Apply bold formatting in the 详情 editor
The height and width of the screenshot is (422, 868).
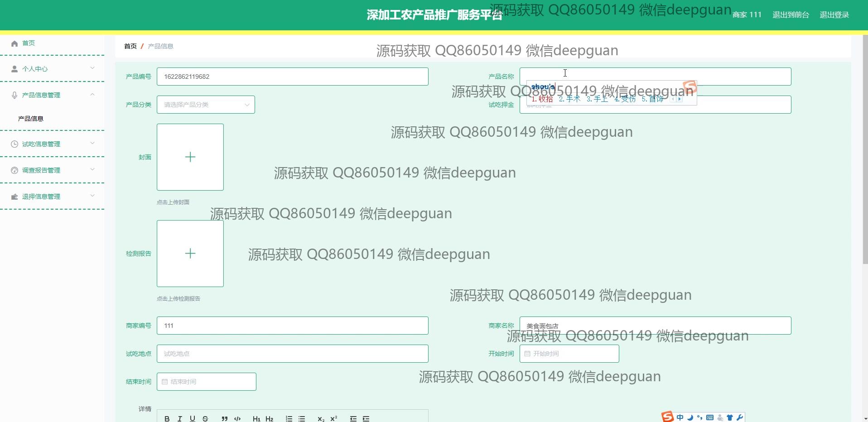click(167, 419)
